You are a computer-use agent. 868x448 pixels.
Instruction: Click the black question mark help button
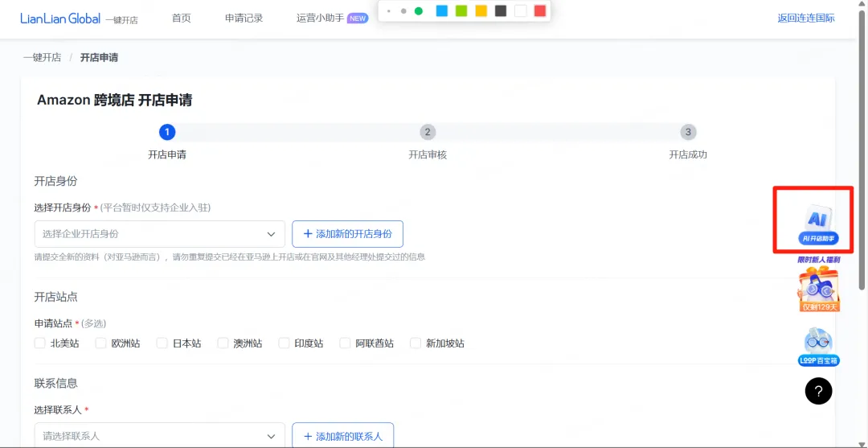point(818,391)
